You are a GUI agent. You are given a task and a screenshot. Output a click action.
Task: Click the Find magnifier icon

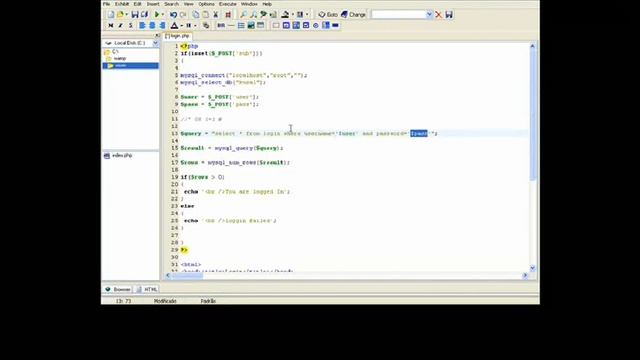(243, 15)
